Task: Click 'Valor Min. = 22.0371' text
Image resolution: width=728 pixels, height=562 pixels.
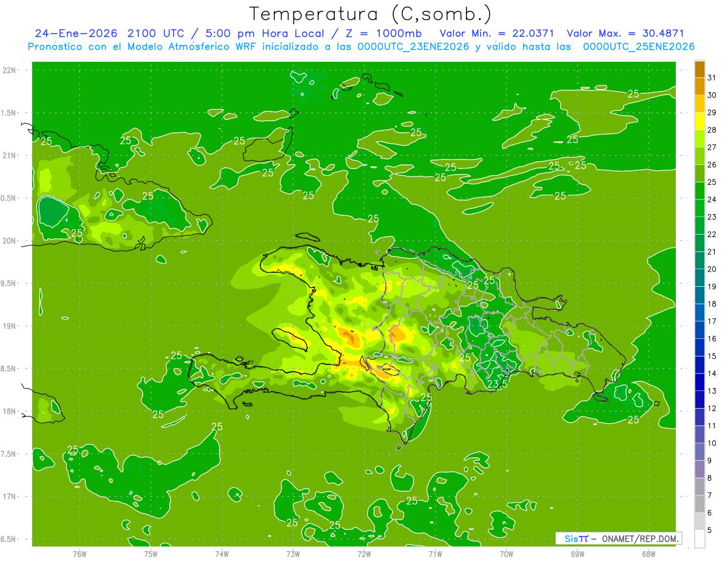Action: tap(497, 33)
